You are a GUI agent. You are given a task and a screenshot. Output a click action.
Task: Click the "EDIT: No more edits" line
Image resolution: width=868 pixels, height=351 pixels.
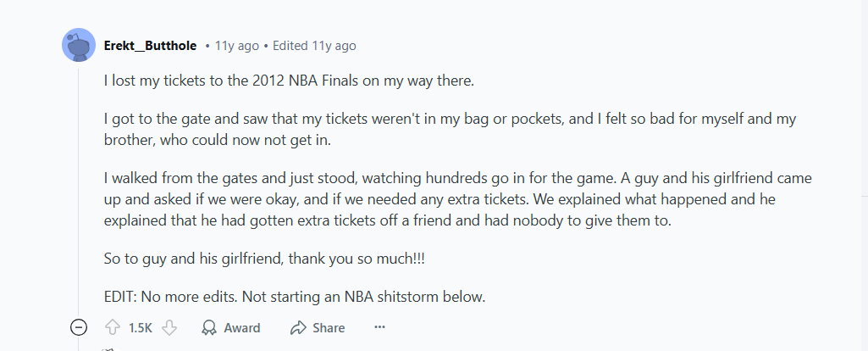(x=295, y=297)
